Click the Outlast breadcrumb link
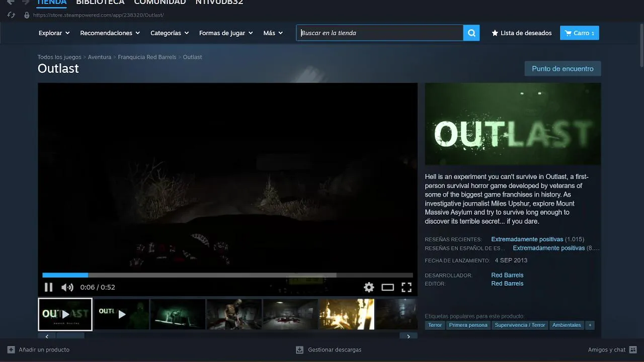This screenshot has width=644, height=362. [x=192, y=57]
